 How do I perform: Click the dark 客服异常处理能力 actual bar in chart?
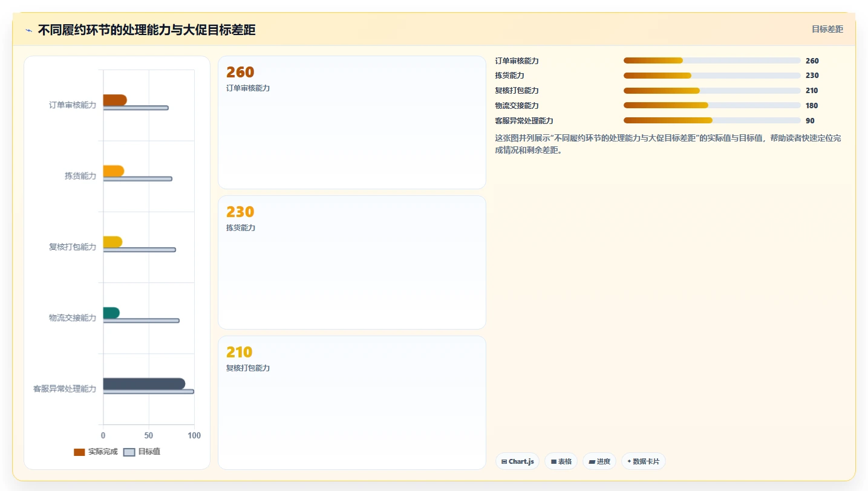tap(144, 384)
